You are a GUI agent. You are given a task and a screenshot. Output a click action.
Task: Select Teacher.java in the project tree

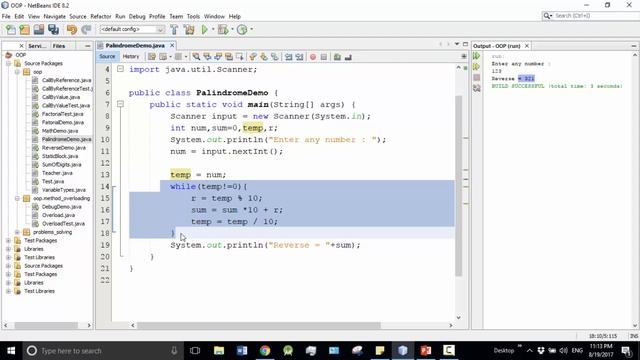57,173
